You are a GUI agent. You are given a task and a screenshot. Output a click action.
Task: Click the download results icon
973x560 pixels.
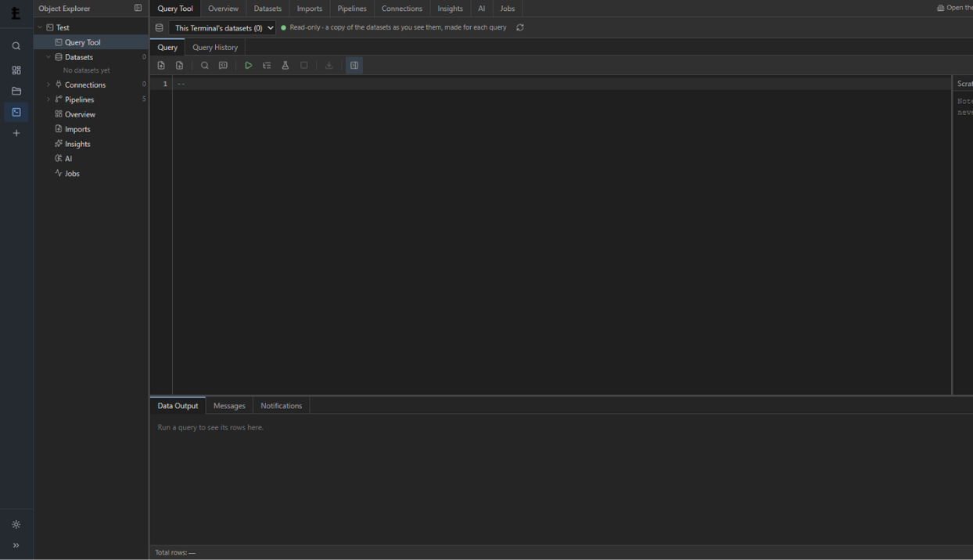(329, 66)
